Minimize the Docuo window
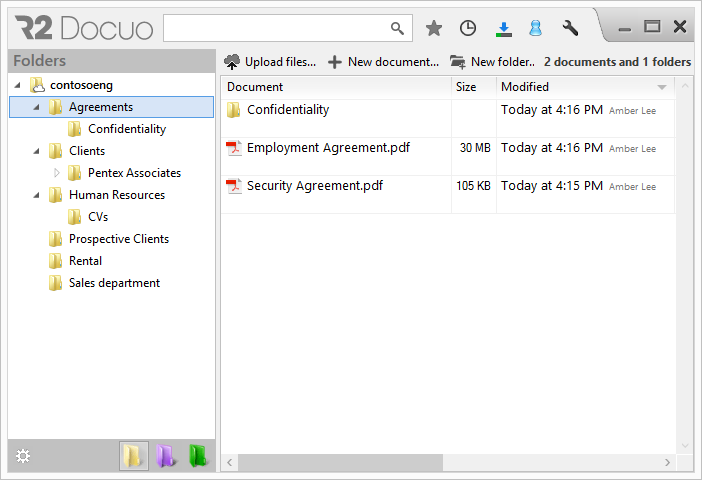This screenshot has height=480, width=702. [x=625, y=30]
